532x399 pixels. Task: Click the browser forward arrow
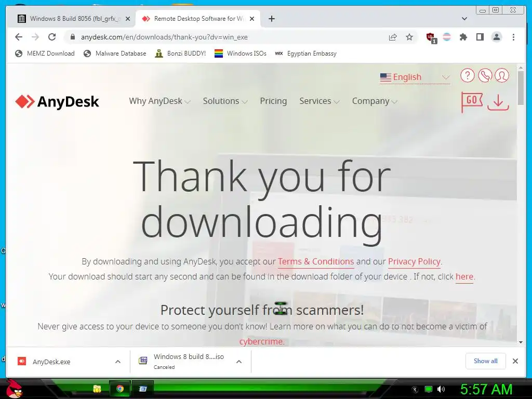pos(35,37)
